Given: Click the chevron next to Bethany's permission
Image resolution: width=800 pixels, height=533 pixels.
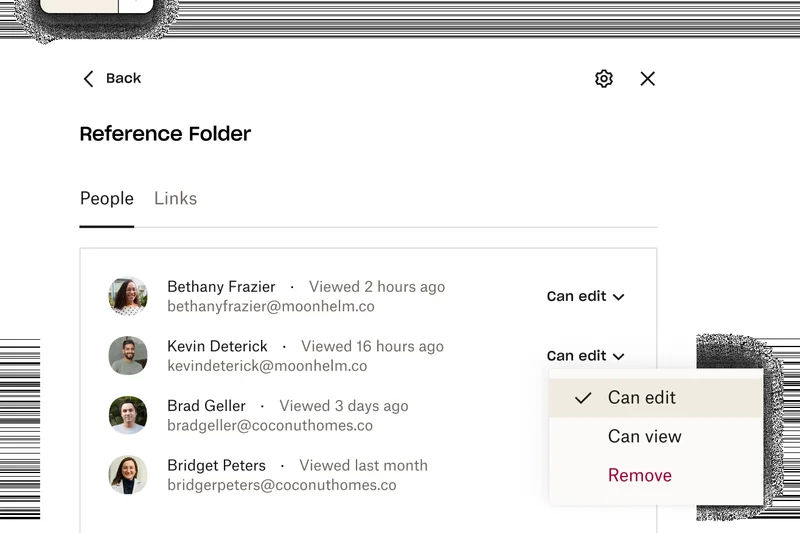Looking at the screenshot, I should (618, 297).
